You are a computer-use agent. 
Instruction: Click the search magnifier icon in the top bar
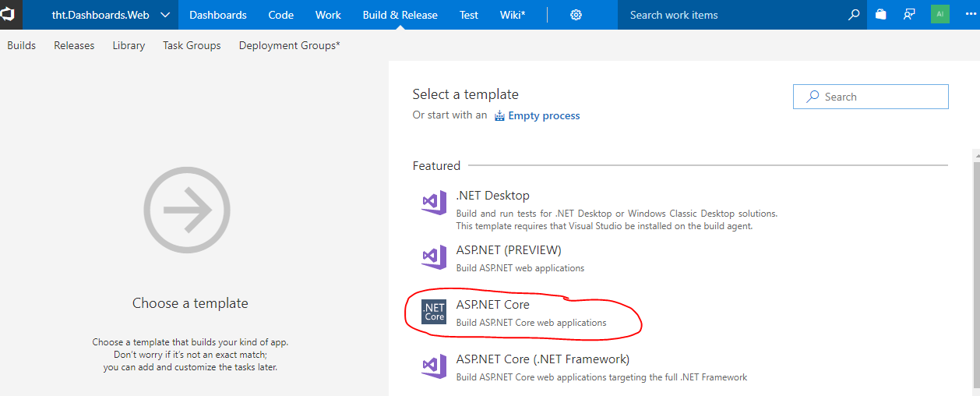[854, 15]
